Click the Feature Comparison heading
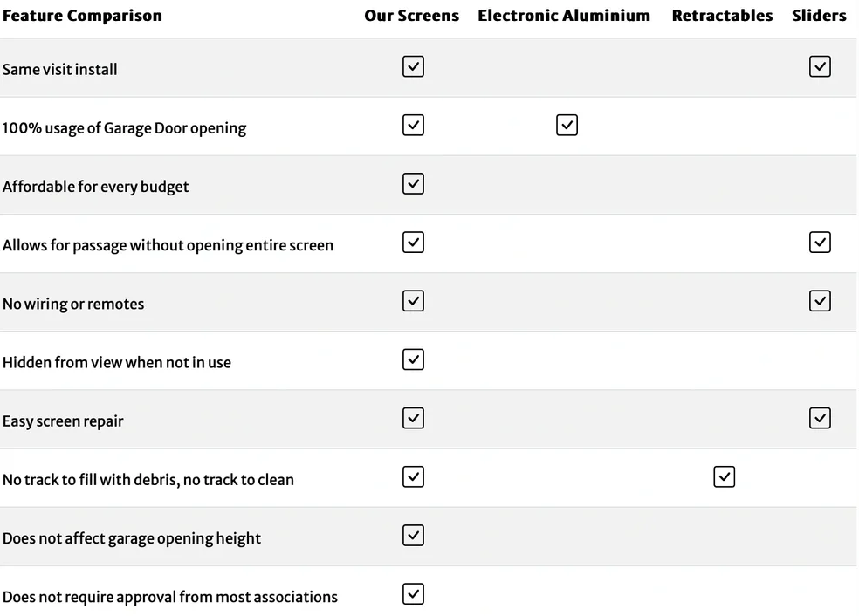The width and height of the screenshot is (859, 616). pos(82,16)
